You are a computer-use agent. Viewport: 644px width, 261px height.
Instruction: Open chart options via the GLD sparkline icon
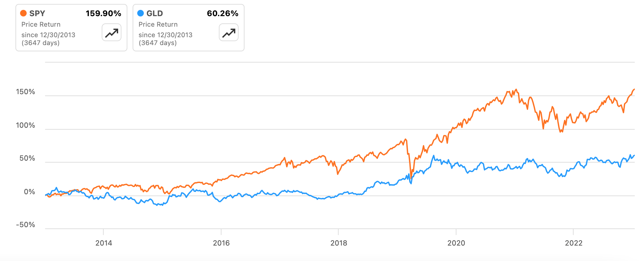(x=228, y=32)
